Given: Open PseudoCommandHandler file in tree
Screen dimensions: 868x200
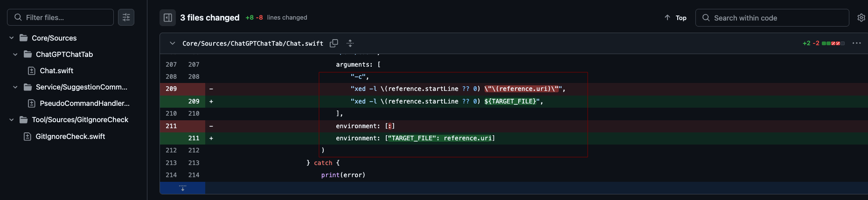Looking at the screenshot, I should pos(84,103).
